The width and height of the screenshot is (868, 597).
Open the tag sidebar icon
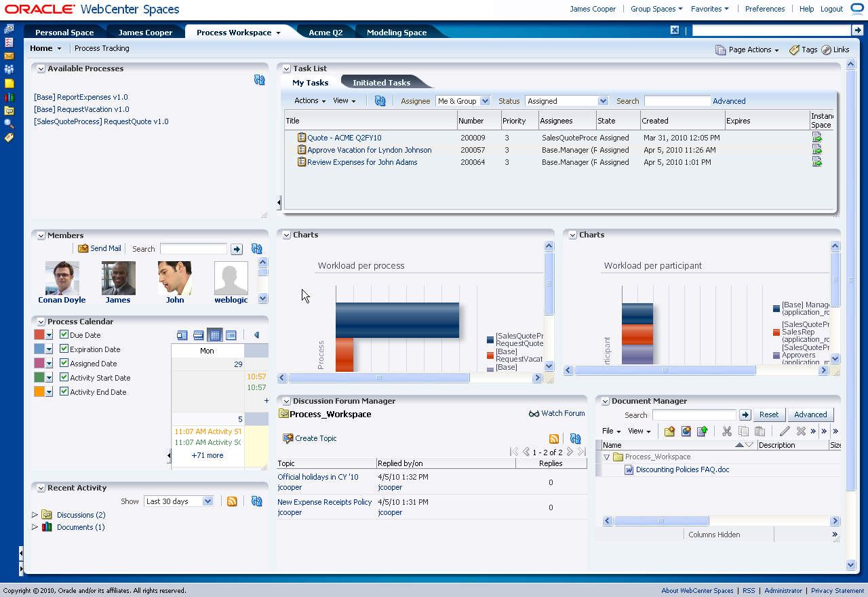click(9, 137)
